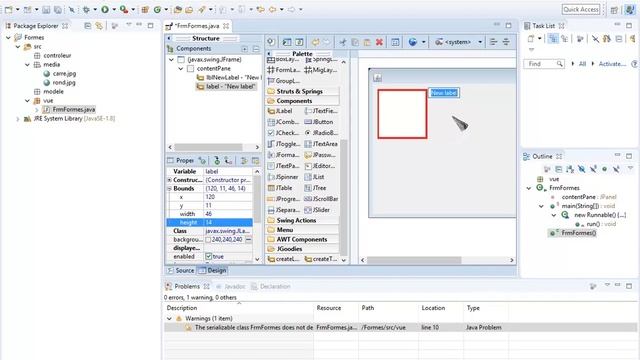Image resolution: width=640 pixels, height=360 pixels.
Task: Click the Open Perspective icon near Quick Access
Action: click(x=614, y=10)
